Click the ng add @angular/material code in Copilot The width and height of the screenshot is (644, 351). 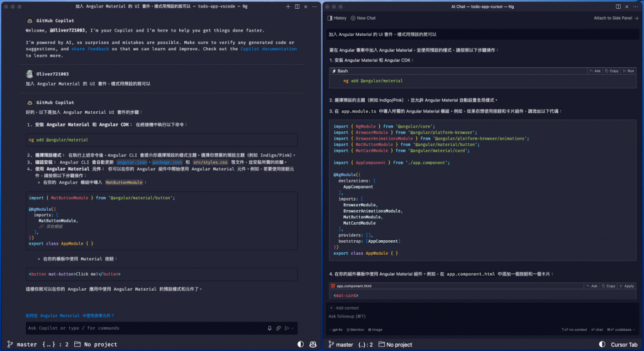coord(58,140)
